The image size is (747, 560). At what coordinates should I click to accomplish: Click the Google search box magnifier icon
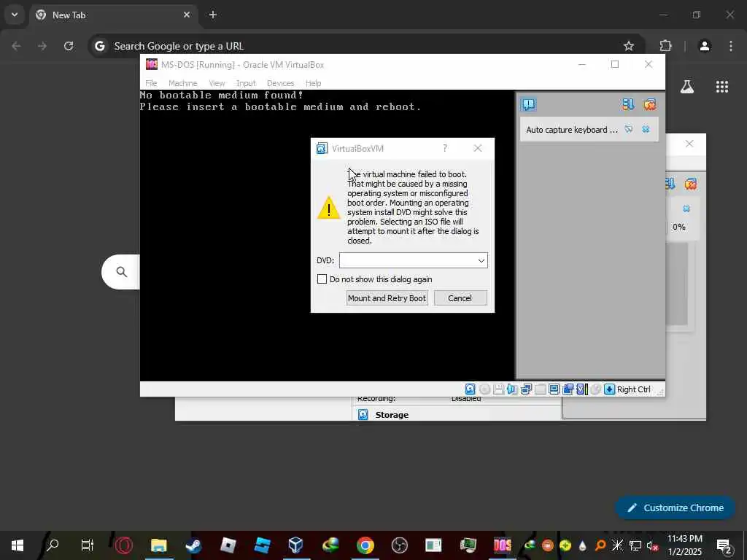pos(122,271)
